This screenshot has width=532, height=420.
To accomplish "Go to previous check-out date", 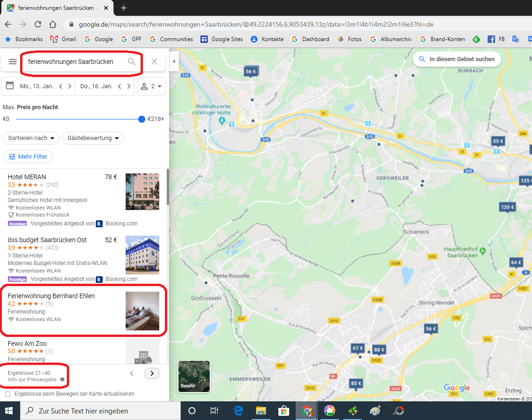I will (x=120, y=86).
